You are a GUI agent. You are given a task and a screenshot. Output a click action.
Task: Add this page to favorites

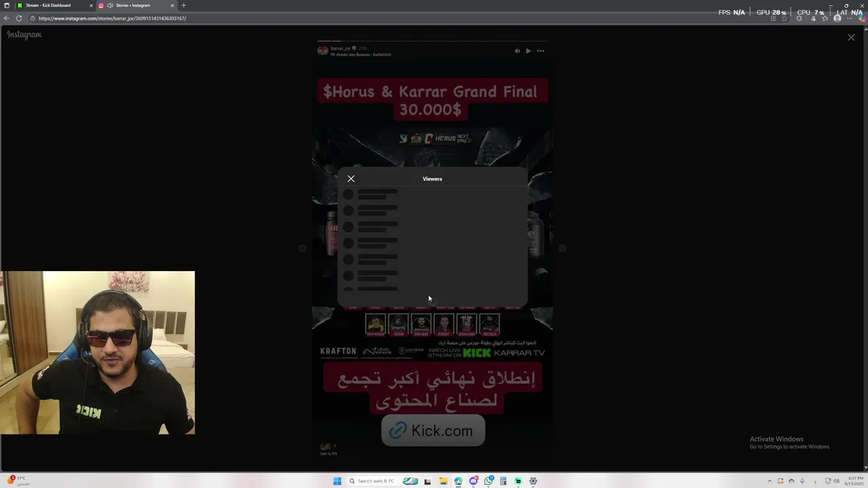pyautogui.click(x=785, y=18)
